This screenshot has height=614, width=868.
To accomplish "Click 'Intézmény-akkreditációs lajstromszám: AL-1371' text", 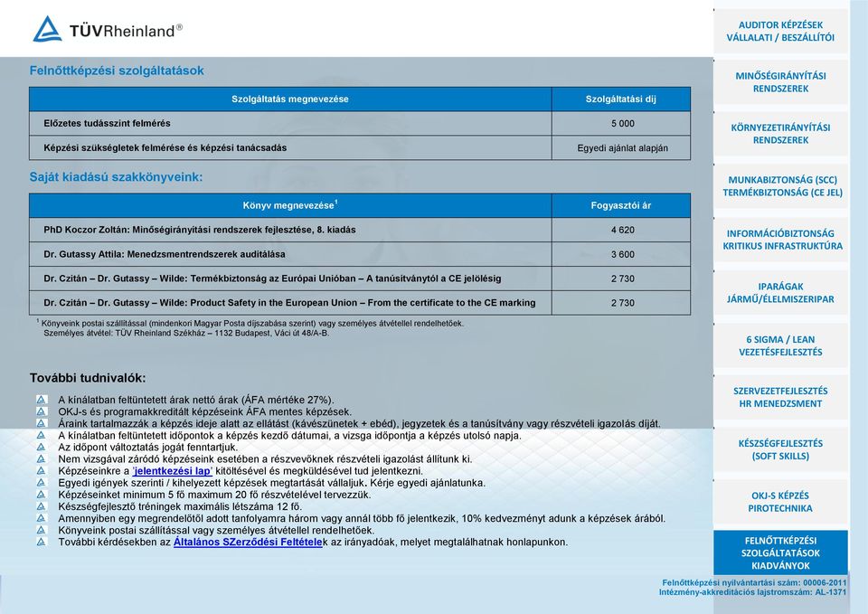I will (x=752, y=592).
